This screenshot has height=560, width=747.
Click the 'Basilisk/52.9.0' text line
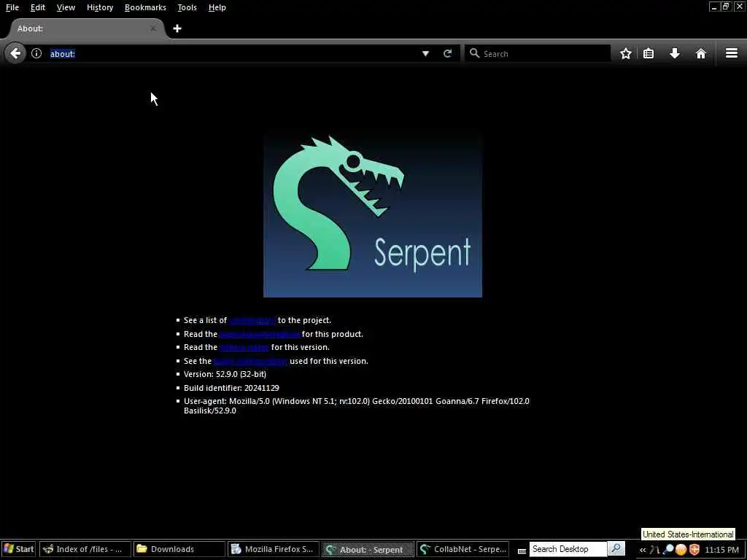210,411
